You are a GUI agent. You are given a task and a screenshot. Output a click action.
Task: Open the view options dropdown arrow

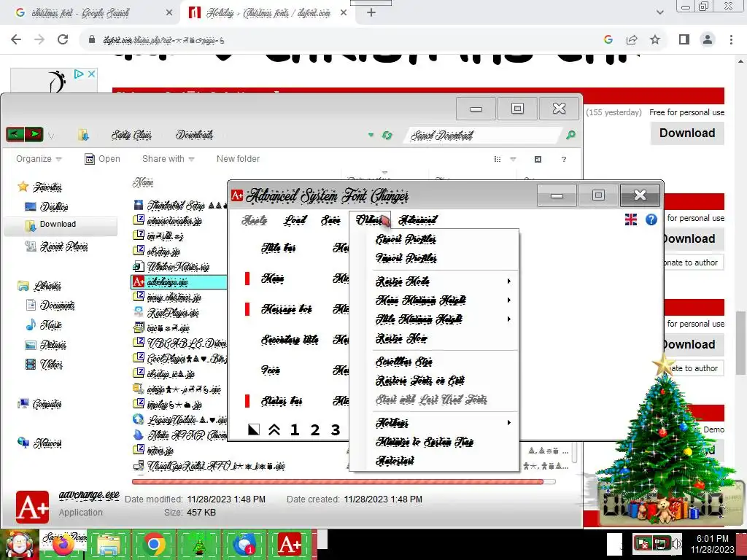coord(513,159)
